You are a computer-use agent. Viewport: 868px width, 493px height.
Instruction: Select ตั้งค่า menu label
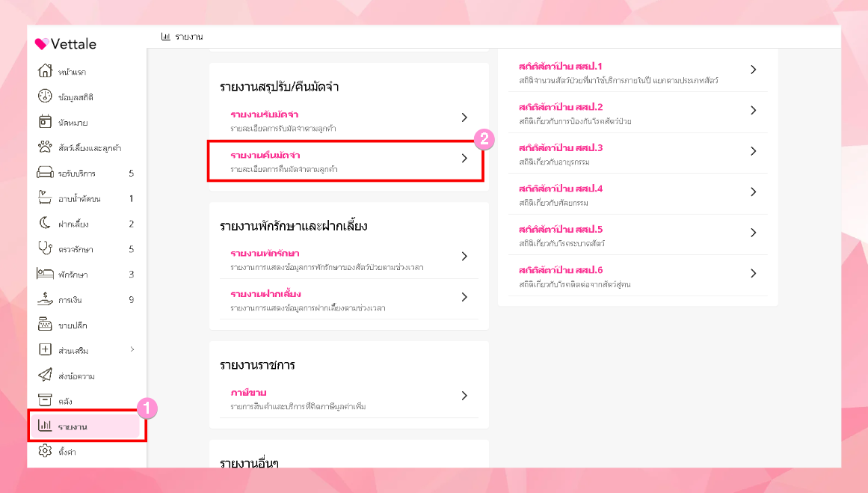(67, 452)
